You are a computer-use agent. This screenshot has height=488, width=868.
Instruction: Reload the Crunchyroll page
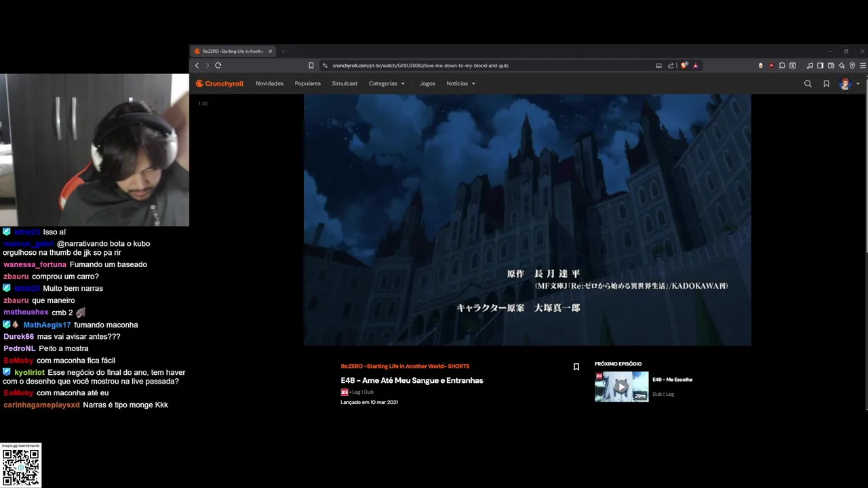tap(218, 65)
